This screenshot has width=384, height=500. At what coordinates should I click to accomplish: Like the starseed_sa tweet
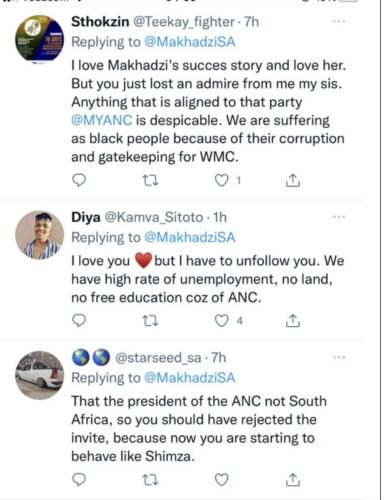(x=221, y=480)
